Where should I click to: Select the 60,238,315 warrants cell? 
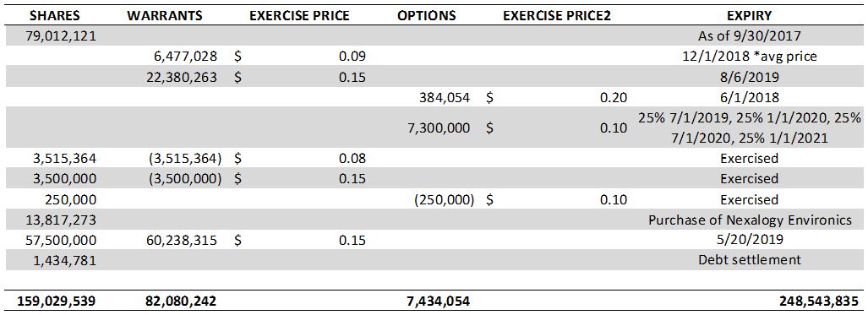pos(181,241)
